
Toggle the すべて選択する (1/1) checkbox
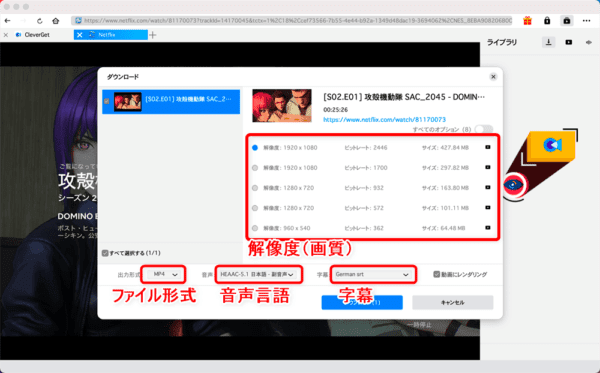point(105,253)
